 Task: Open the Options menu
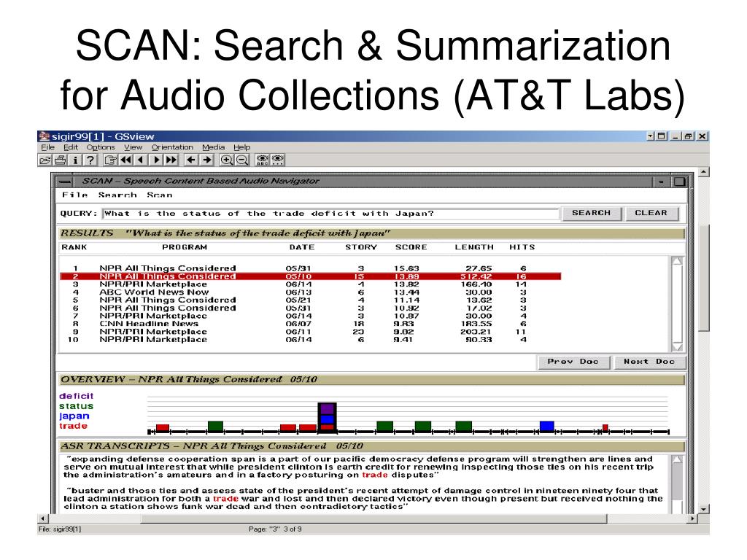pyautogui.click(x=101, y=147)
